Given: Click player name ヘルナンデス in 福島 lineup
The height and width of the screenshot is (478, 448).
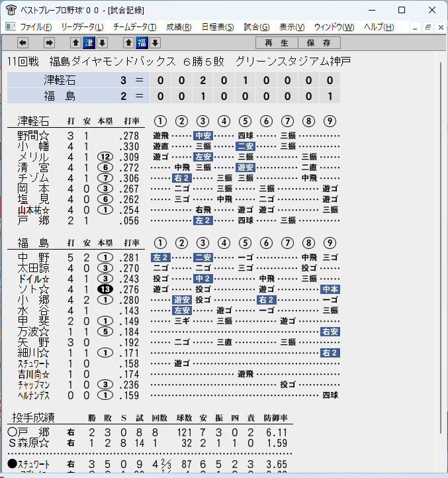Looking at the screenshot, I should click(x=34, y=395).
